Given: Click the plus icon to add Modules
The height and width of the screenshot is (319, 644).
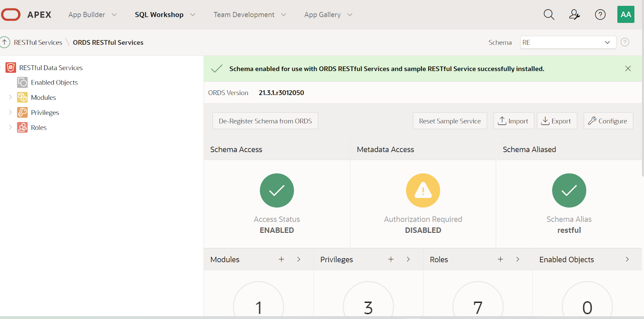Looking at the screenshot, I should (x=281, y=259).
